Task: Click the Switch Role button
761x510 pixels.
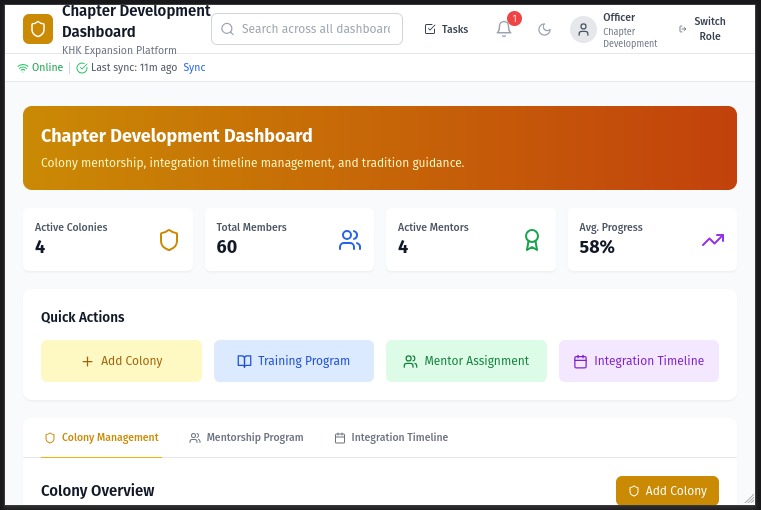Action: 702,29
